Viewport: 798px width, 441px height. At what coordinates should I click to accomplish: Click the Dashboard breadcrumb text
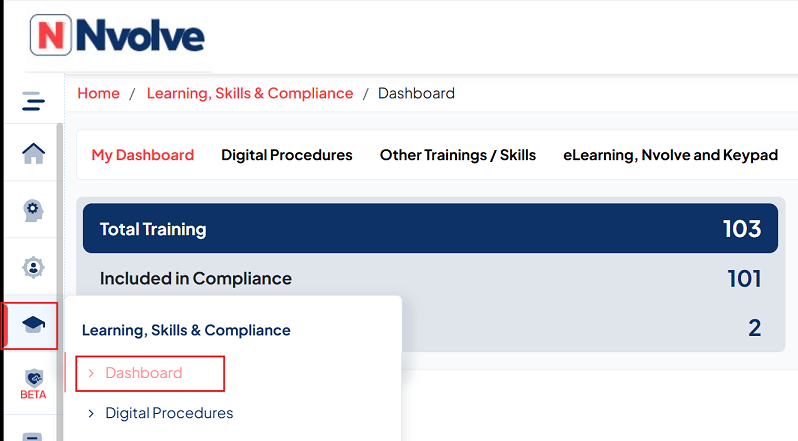click(416, 93)
